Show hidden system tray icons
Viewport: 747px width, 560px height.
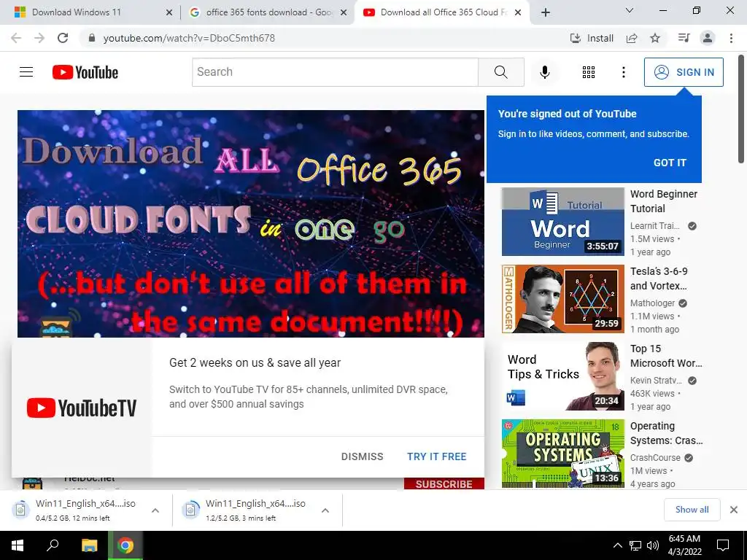(x=617, y=545)
